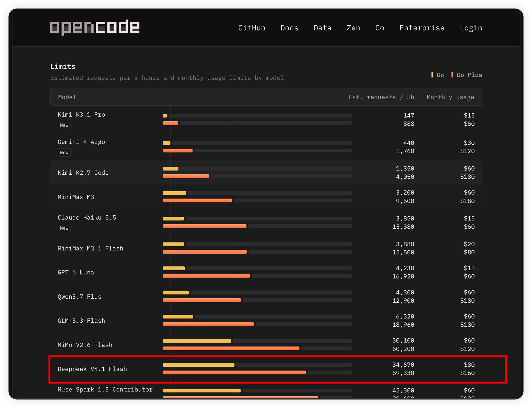Screen dimensions: 532x408
Task: Click the 588 requests value
Action: click(409, 124)
